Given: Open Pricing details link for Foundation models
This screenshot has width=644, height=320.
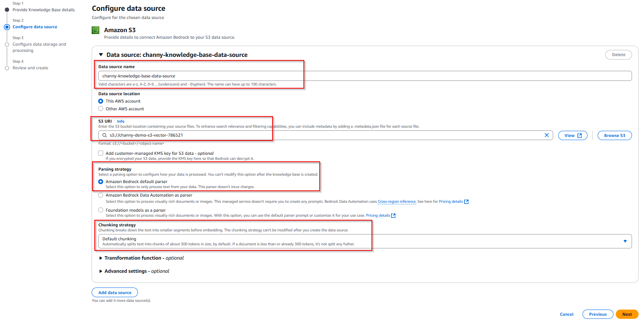Looking at the screenshot, I should (x=378, y=216).
